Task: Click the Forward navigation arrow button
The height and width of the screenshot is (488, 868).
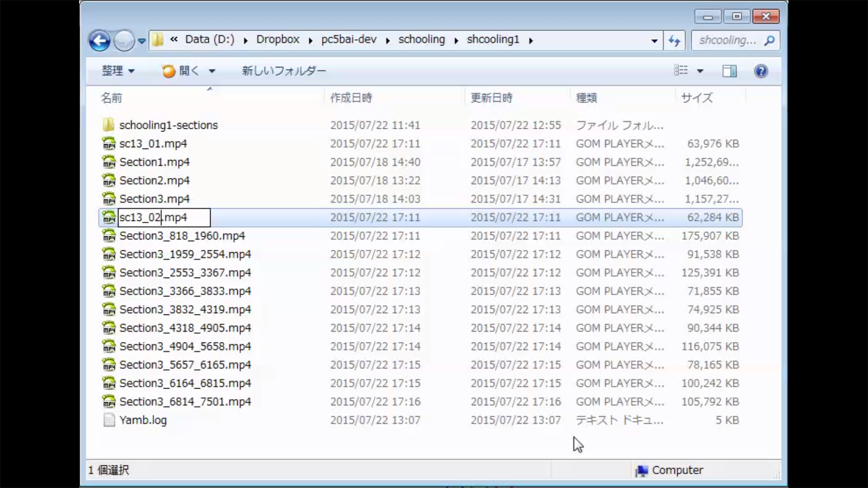Action: coord(123,41)
